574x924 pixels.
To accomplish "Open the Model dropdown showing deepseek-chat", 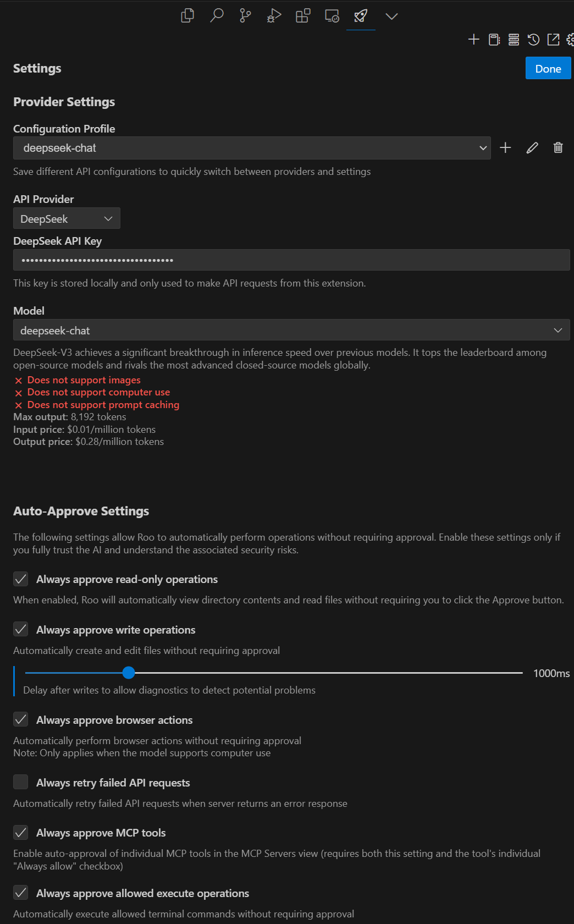I will pyautogui.click(x=291, y=331).
